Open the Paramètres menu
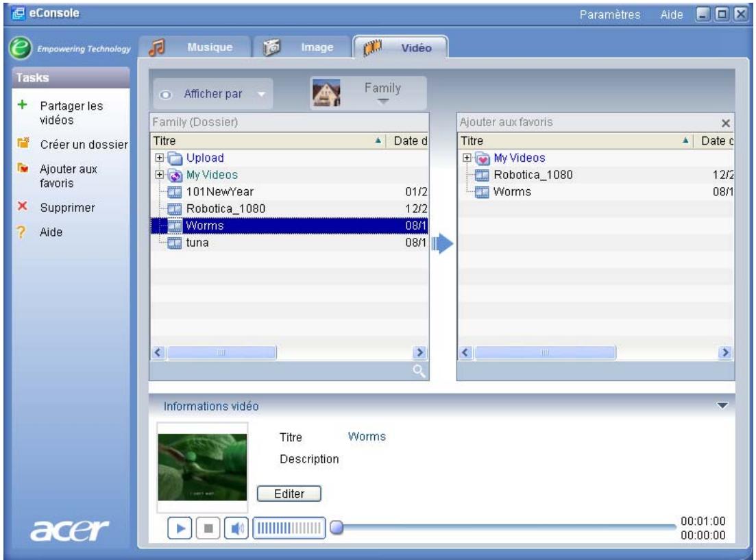756x560 pixels. tap(609, 14)
